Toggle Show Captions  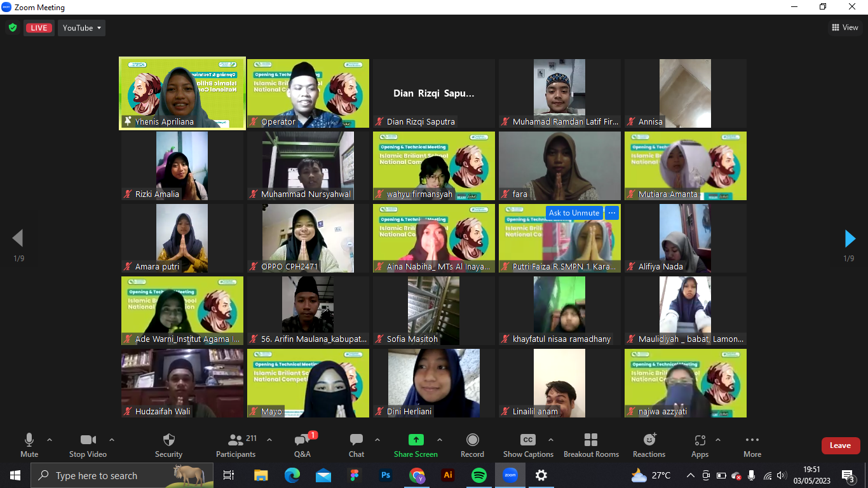[x=527, y=440]
